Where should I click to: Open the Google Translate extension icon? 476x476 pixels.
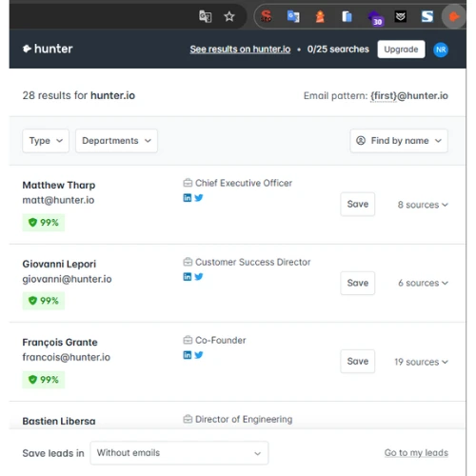coord(293,16)
